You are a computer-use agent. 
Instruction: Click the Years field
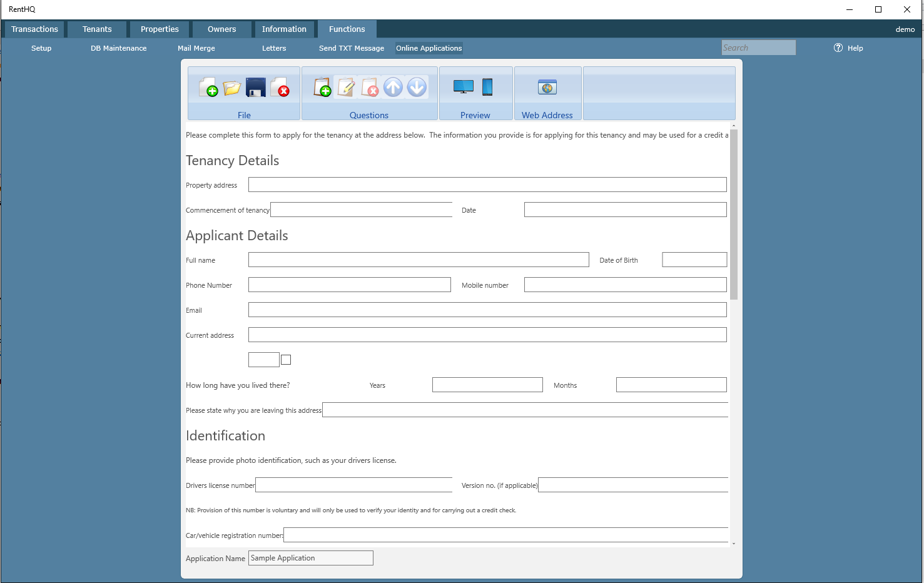[487, 385]
